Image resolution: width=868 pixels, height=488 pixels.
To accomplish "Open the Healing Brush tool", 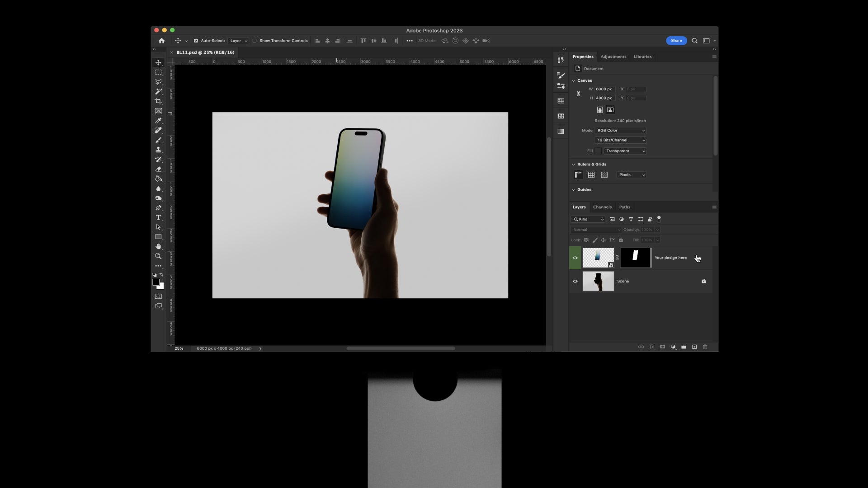I will 158,130.
